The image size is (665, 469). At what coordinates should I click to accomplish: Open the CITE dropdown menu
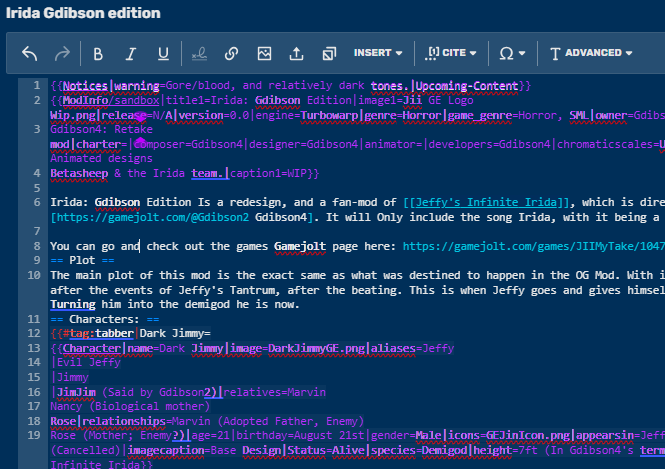tap(451, 53)
